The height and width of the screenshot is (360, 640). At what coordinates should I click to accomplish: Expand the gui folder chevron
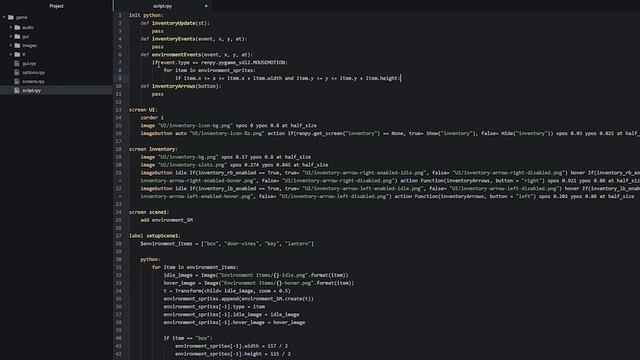point(11,36)
